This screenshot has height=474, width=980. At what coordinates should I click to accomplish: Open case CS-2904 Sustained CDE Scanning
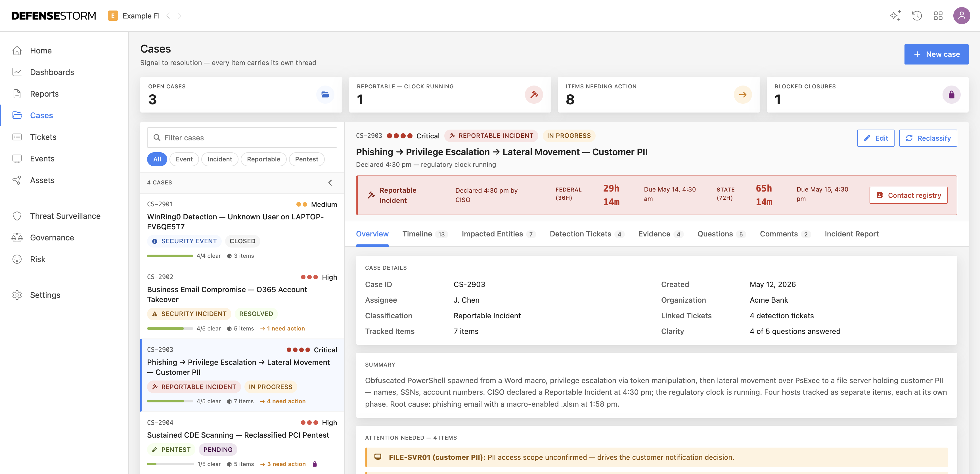click(x=242, y=443)
